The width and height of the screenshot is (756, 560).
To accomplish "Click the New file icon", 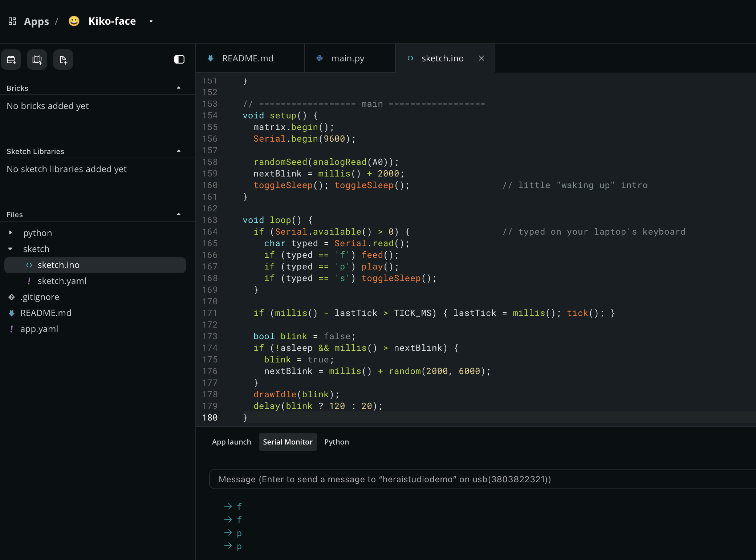I will [63, 60].
